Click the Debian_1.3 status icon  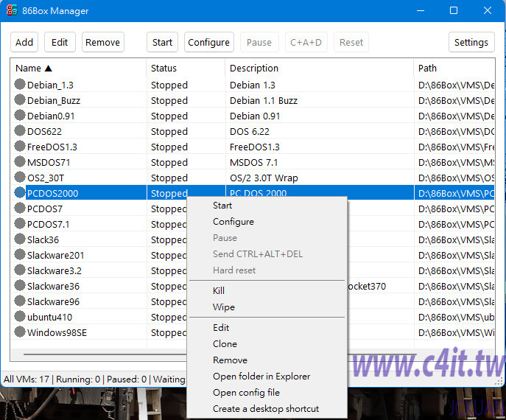click(20, 85)
